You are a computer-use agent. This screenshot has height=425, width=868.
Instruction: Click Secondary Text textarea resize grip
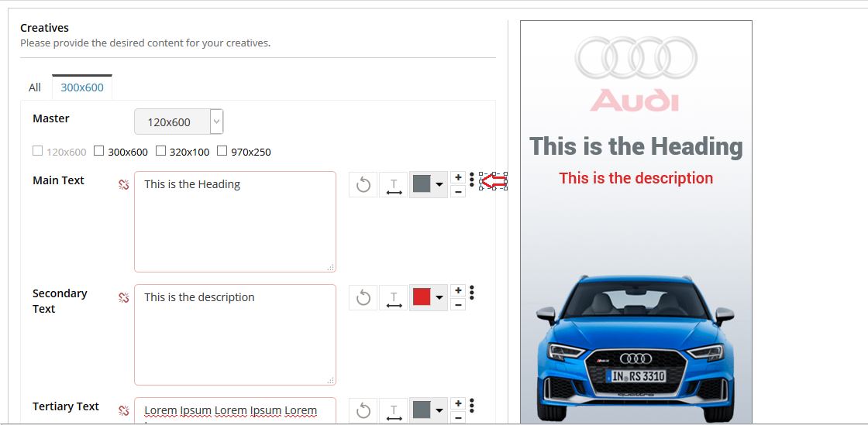[330, 380]
